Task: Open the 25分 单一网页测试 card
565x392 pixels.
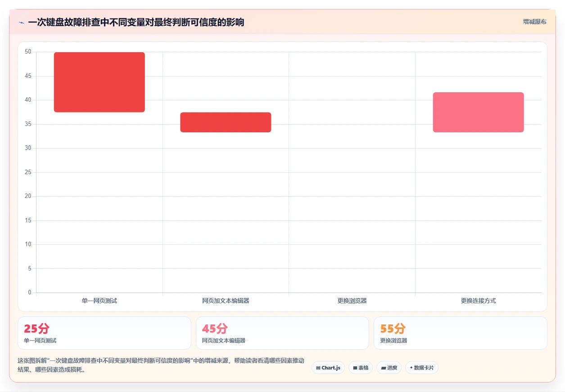Action: (104, 333)
